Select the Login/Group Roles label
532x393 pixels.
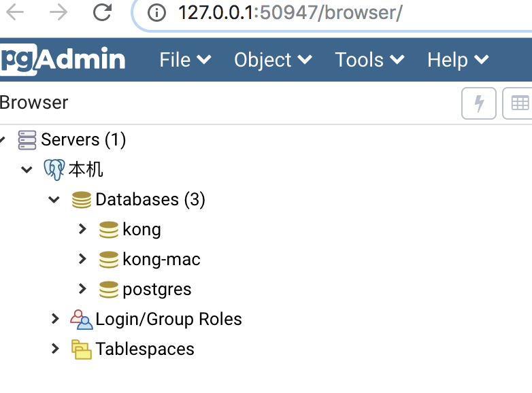169,319
